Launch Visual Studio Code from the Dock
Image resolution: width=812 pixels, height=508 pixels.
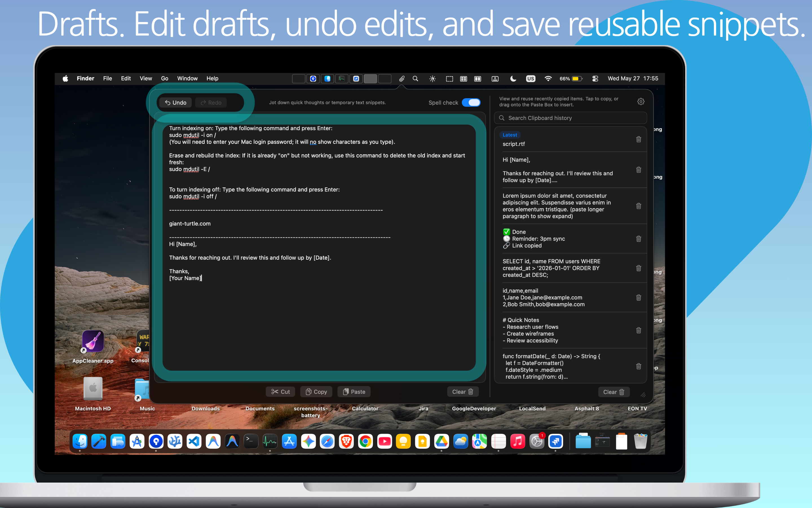pyautogui.click(x=194, y=441)
